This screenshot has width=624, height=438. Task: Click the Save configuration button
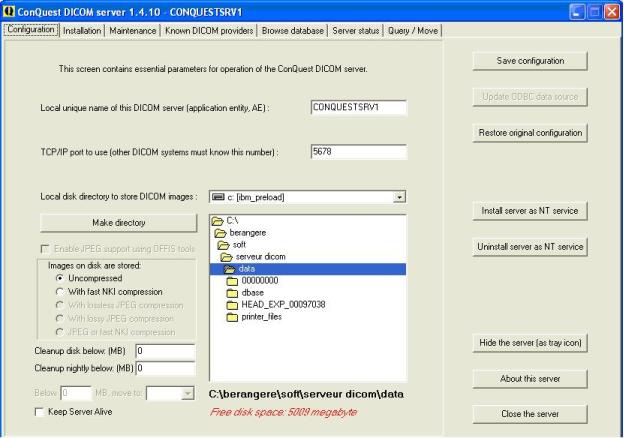[530, 61]
